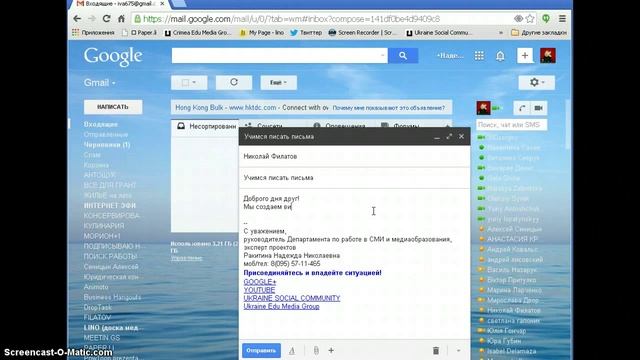
Task: Open the Входящие folder
Action: 100,124
